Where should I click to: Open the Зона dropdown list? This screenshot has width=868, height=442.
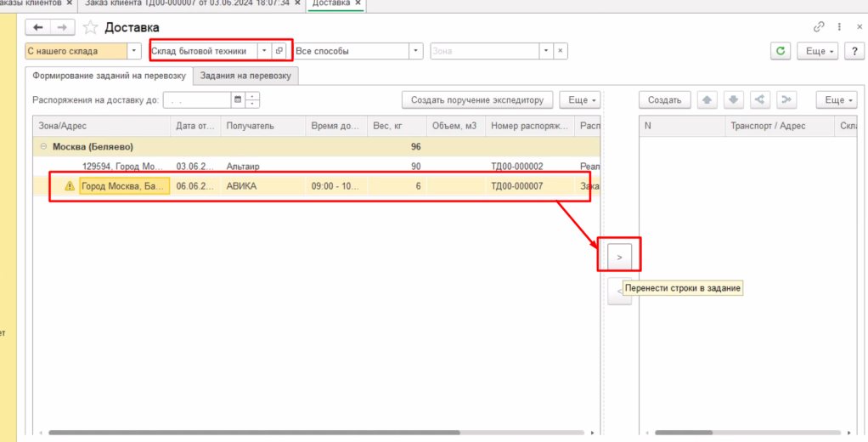(x=546, y=51)
